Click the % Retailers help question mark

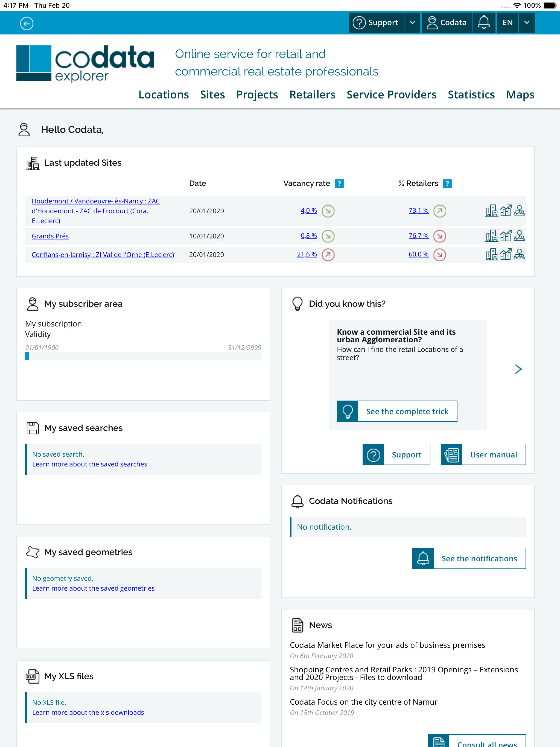[447, 184]
